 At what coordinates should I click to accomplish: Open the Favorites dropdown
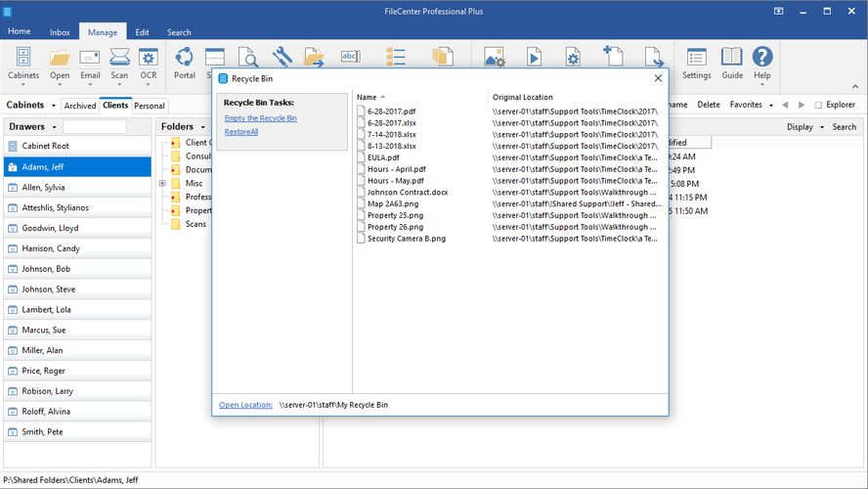tap(751, 105)
